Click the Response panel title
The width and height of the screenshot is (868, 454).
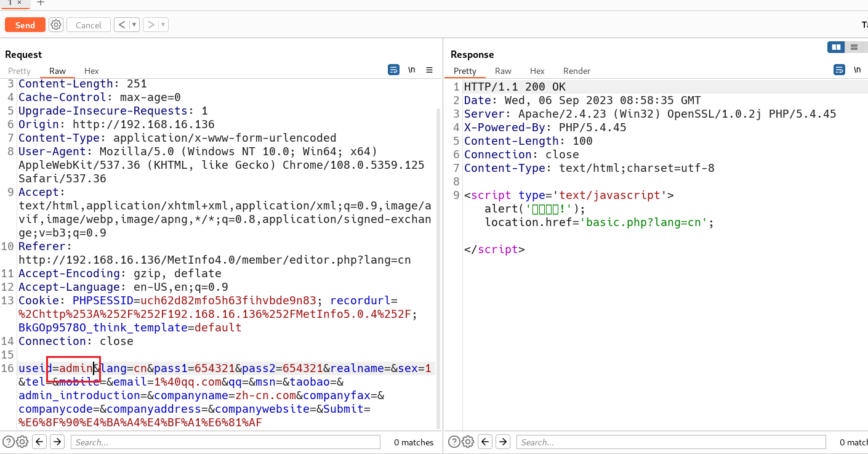tap(472, 55)
